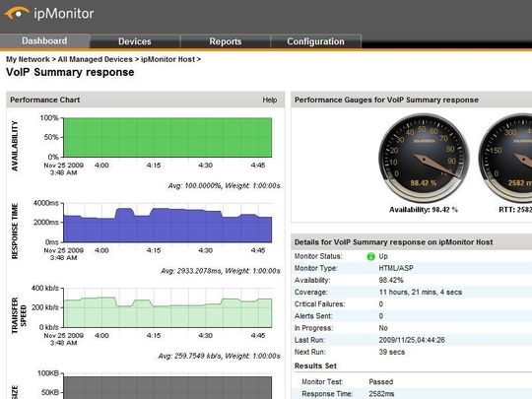Open the Dashboard tab
The width and height of the screenshot is (532, 399).
[44, 41]
